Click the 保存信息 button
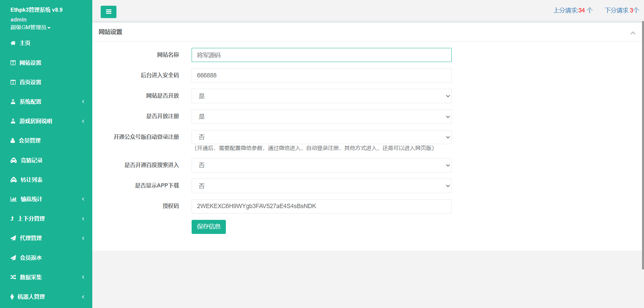The image size is (644, 308). (x=208, y=227)
